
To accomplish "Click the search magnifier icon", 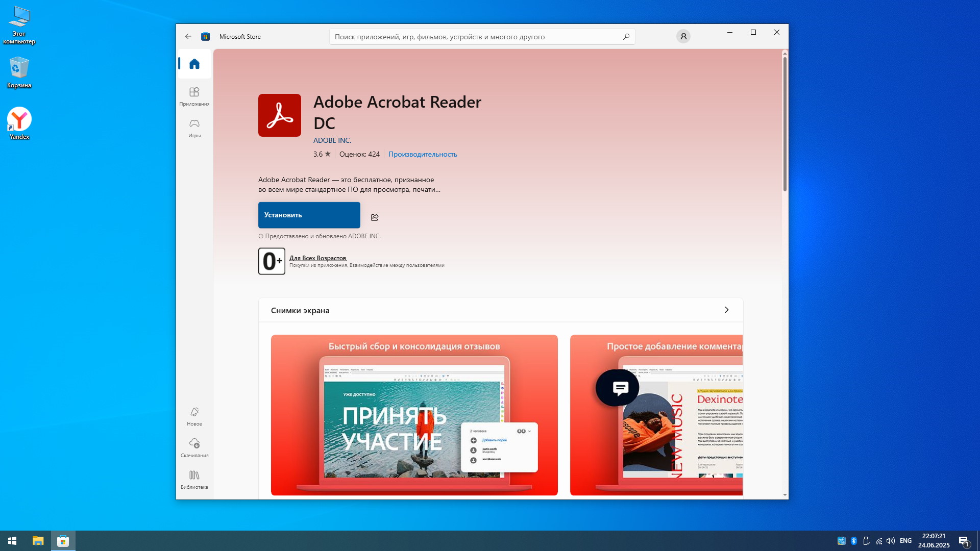I will (x=626, y=36).
